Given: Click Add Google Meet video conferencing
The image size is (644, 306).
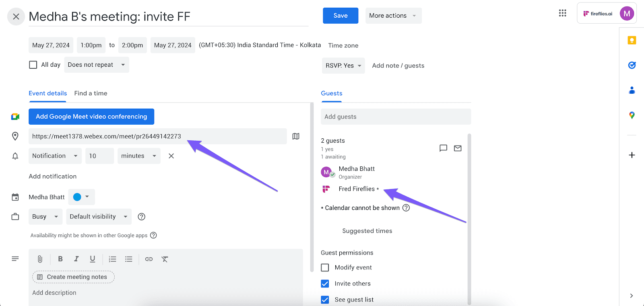Looking at the screenshot, I should (x=91, y=117).
